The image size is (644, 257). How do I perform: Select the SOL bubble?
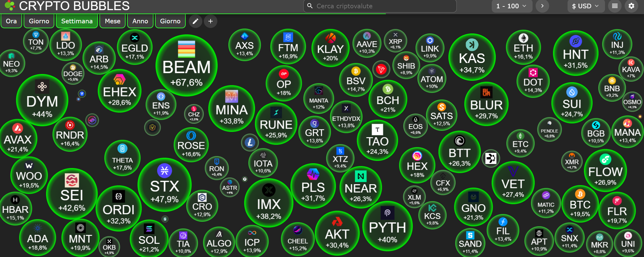tap(149, 239)
